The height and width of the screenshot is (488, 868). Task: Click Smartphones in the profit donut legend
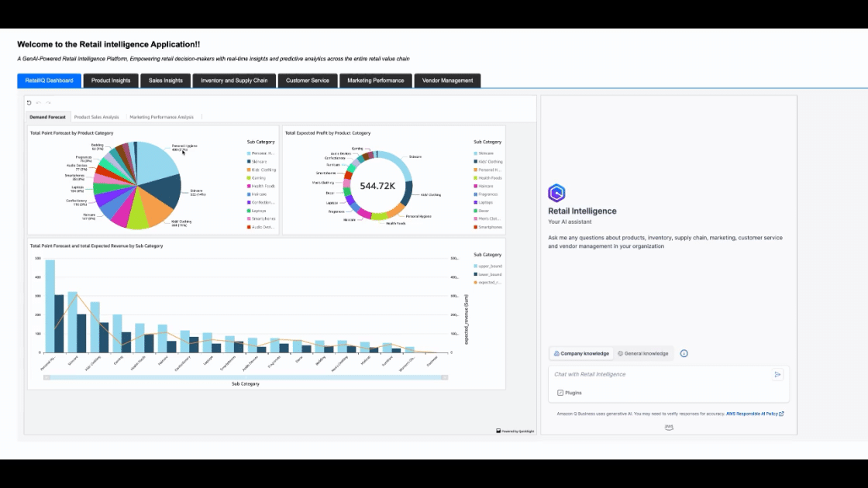[x=487, y=227]
